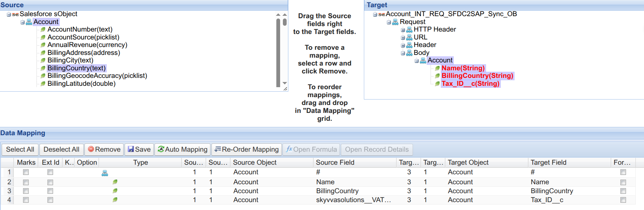Click the leaf icon beside BillingCountry(String) in Target

pos(437,76)
